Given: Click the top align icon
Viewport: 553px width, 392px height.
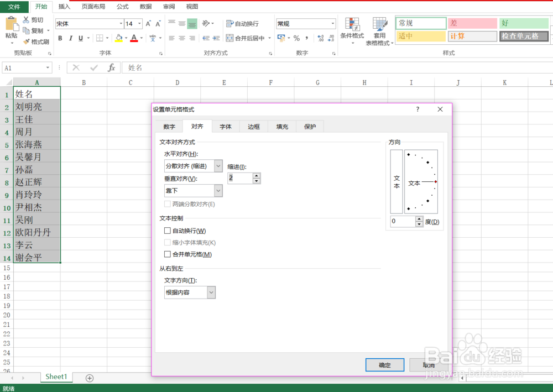Looking at the screenshot, I should click(172, 23).
